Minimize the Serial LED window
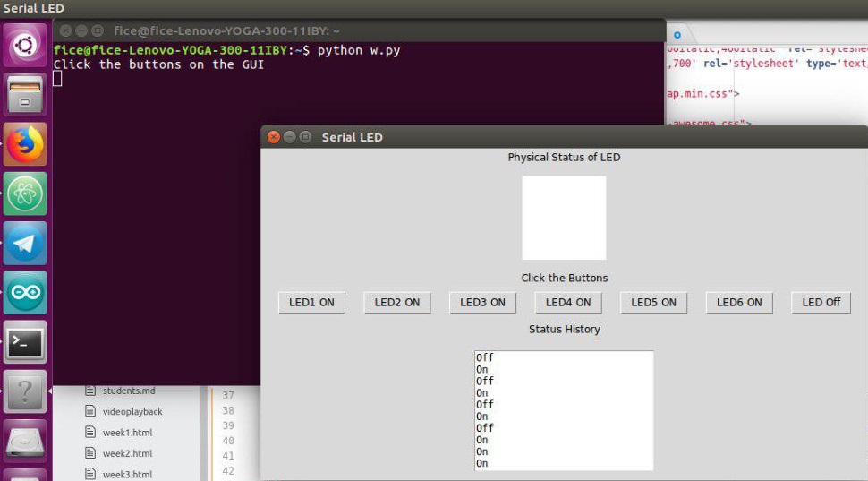This screenshot has height=481, width=868. (x=290, y=137)
